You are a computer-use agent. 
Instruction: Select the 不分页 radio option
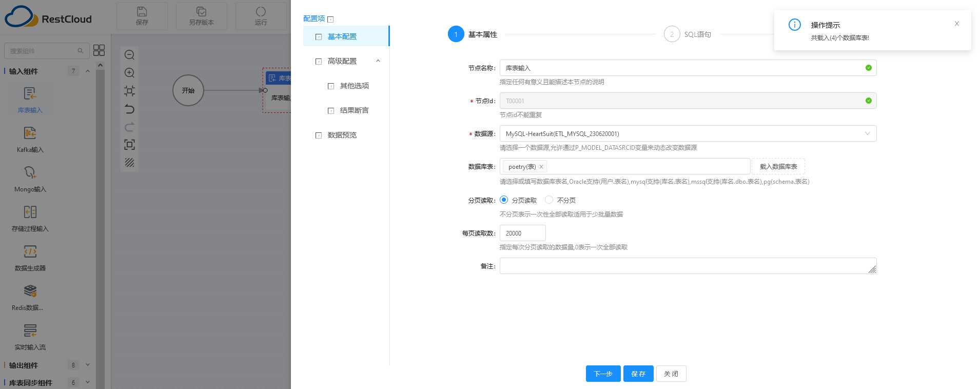tap(549, 200)
